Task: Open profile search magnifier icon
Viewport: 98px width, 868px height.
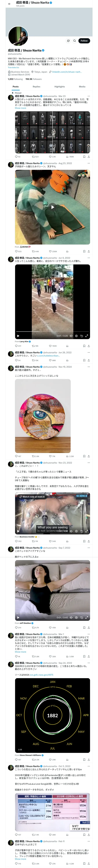Action: tap(75, 41)
